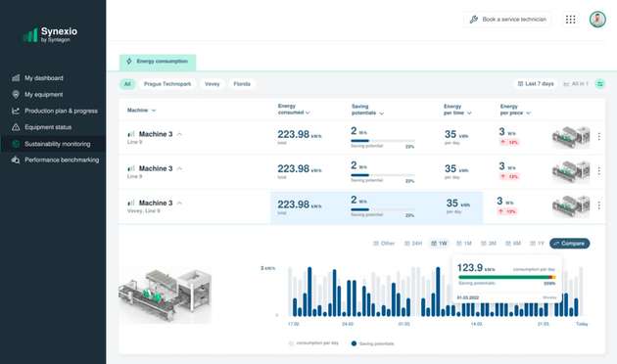Book a service technician
The width and height of the screenshot is (617, 364).
click(x=507, y=20)
